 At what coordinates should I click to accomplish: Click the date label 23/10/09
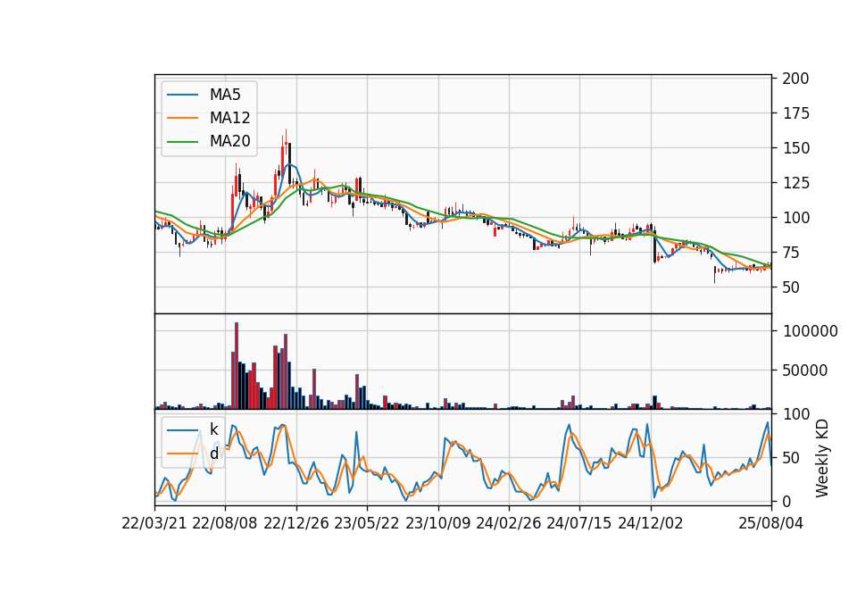pyautogui.click(x=437, y=523)
